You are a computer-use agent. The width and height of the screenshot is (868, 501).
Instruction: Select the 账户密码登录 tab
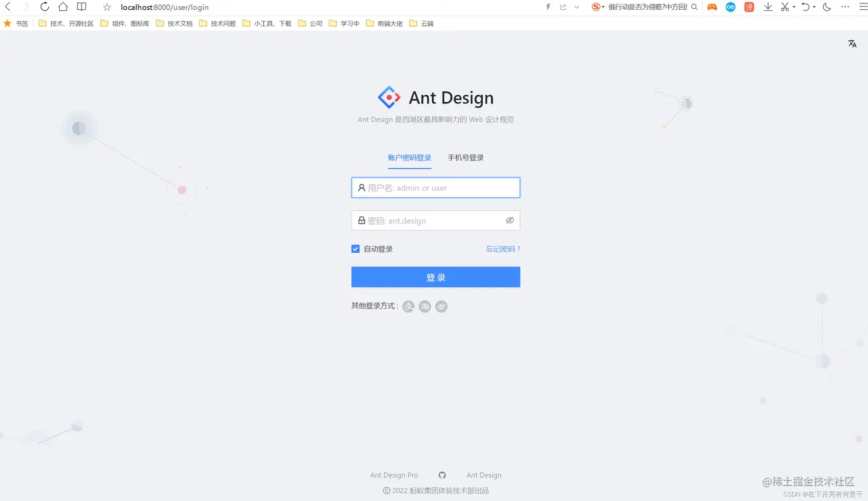pos(409,157)
